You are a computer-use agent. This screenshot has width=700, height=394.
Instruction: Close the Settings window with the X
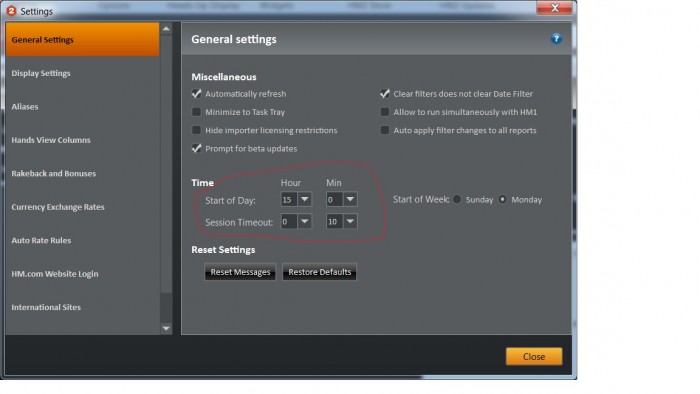click(x=554, y=8)
